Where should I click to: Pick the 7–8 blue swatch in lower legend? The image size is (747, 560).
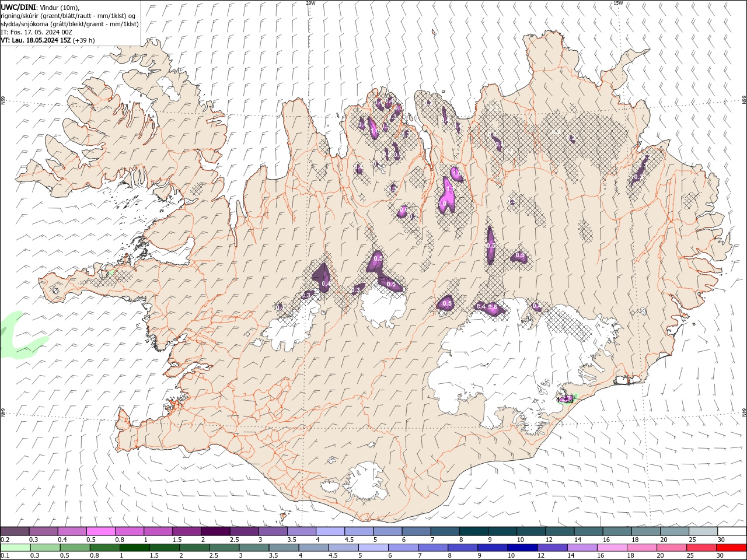(432, 548)
